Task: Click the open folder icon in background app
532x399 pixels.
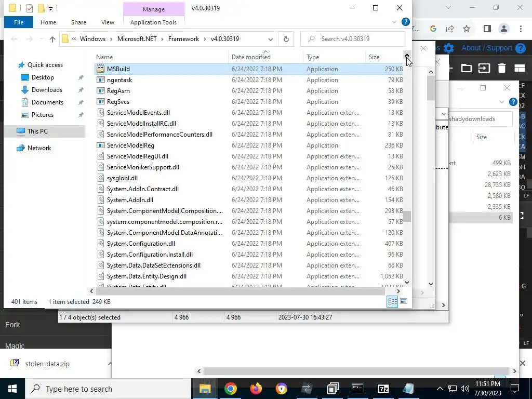Action: (466, 68)
